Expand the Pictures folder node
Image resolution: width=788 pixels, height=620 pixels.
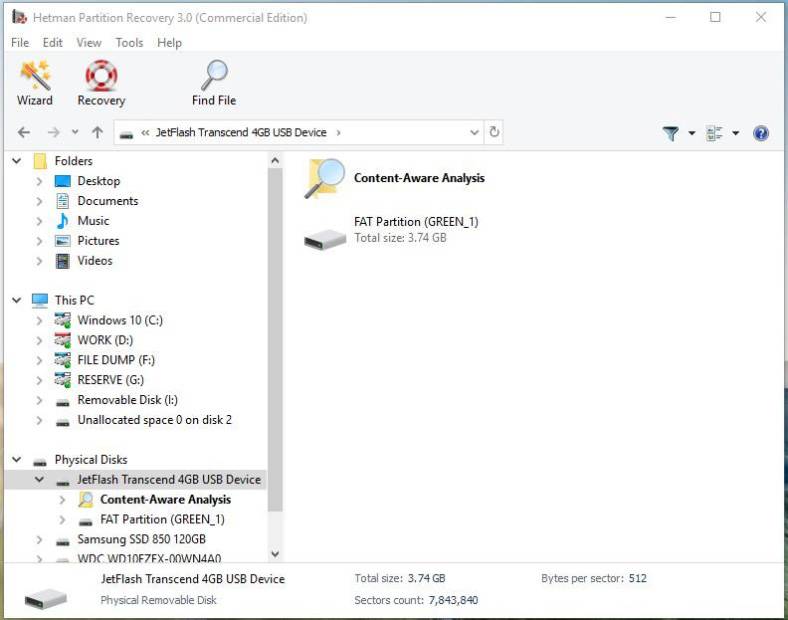tap(39, 241)
